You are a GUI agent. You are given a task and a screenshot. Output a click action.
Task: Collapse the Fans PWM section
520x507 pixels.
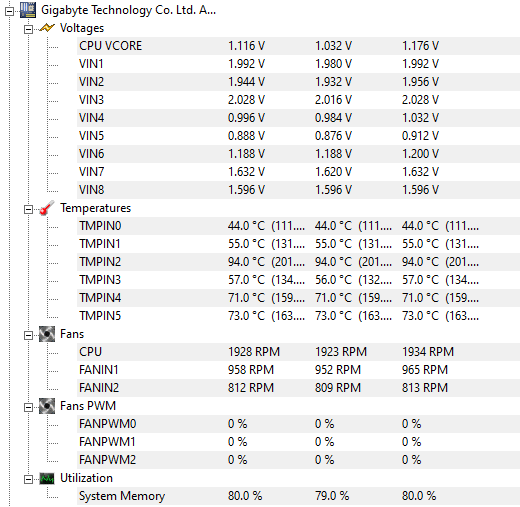pos(29,407)
